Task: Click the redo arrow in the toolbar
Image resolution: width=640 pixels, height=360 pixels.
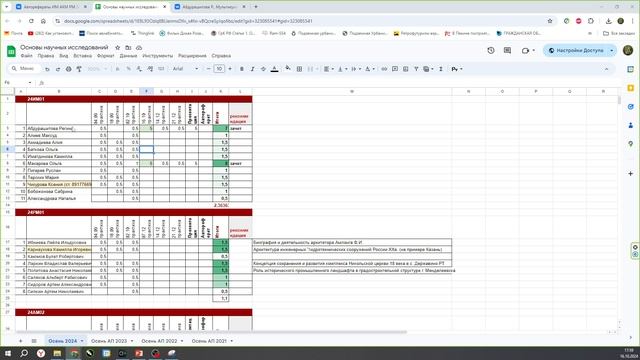Action: [58, 69]
